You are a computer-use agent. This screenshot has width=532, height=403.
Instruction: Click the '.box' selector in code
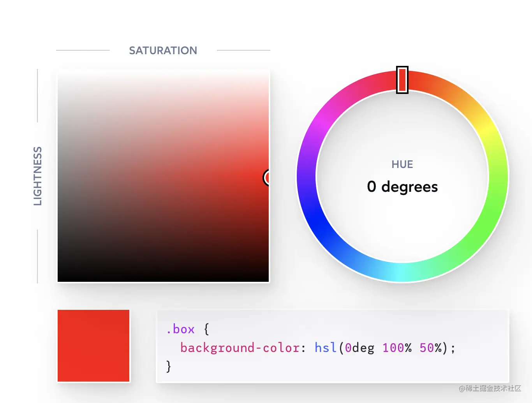[180, 329]
